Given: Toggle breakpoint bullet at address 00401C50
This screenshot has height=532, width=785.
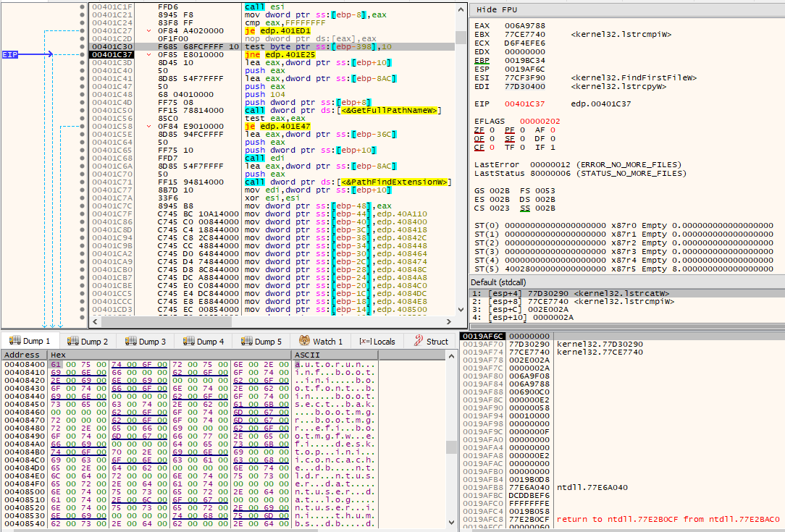Looking at the screenshot, I should [x=82, y=111].
